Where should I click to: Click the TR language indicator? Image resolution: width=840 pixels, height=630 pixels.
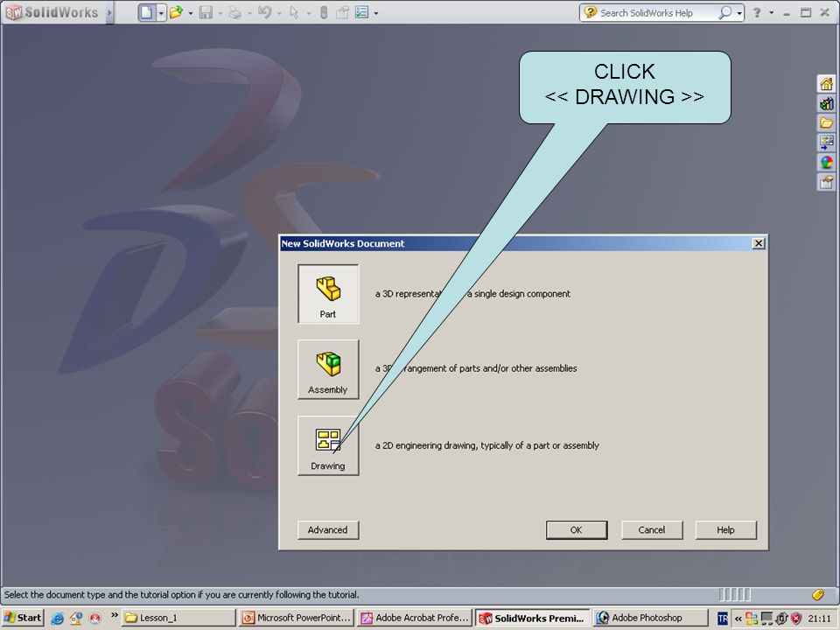pos(723,619)
